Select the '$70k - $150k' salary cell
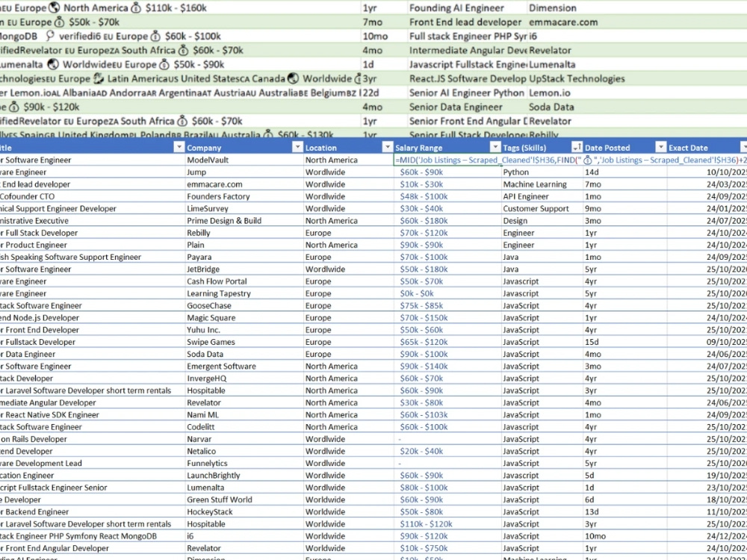This screenshot has width=747, height=560. (447, 317)
